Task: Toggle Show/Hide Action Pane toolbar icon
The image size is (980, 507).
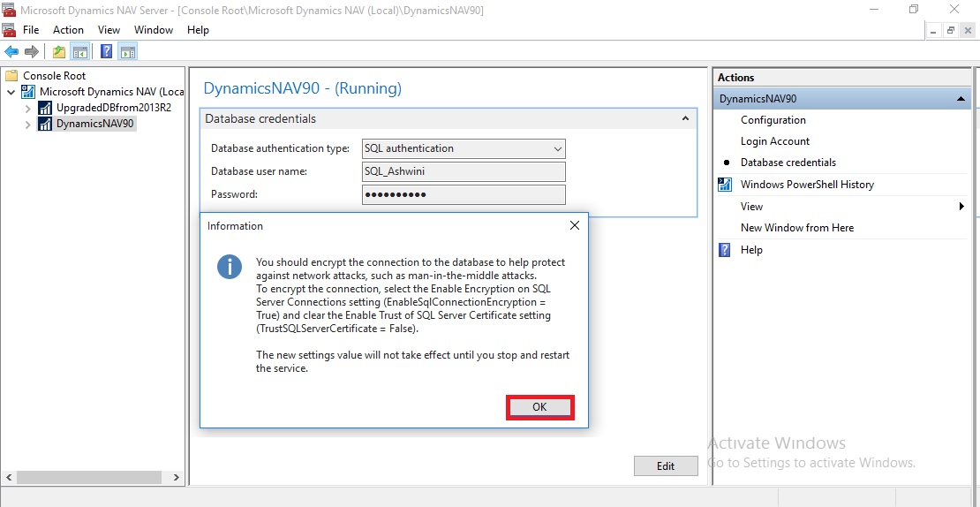Action: [x=127, y=52]
